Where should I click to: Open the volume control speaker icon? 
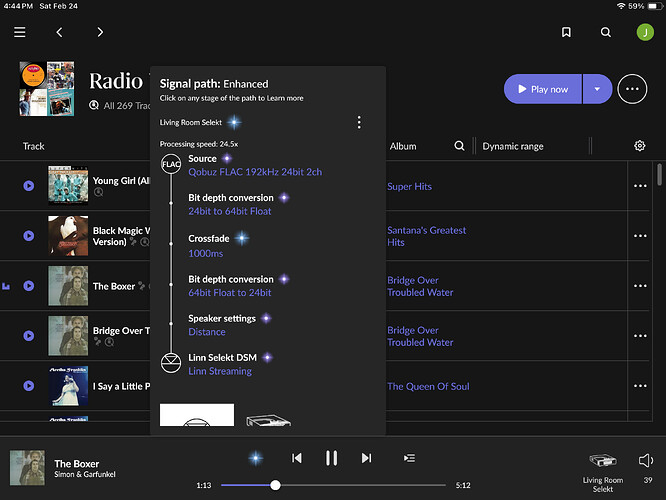click(646, 460)
